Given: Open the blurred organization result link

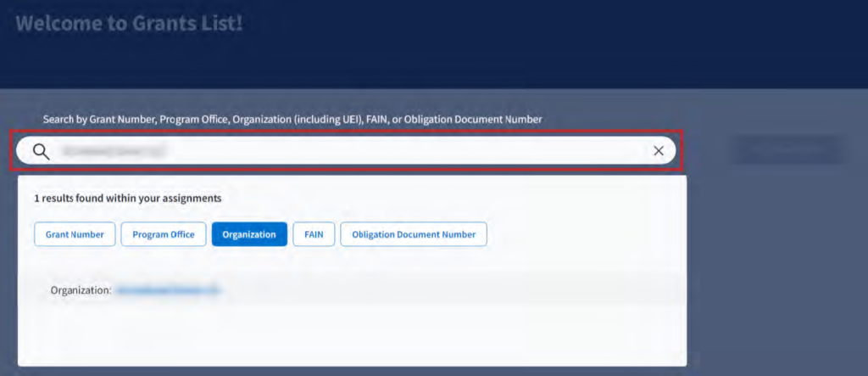Looking at the screenshot, I should click(168, 290).
